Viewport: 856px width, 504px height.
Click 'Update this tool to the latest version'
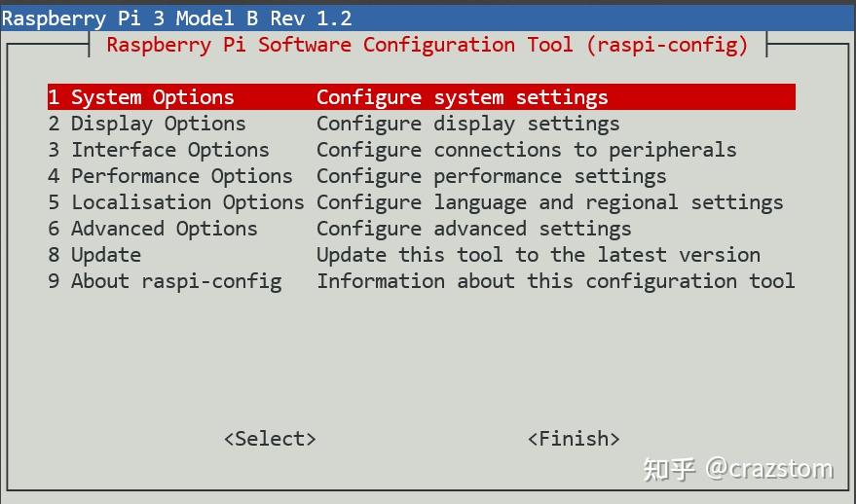point(539,255)
